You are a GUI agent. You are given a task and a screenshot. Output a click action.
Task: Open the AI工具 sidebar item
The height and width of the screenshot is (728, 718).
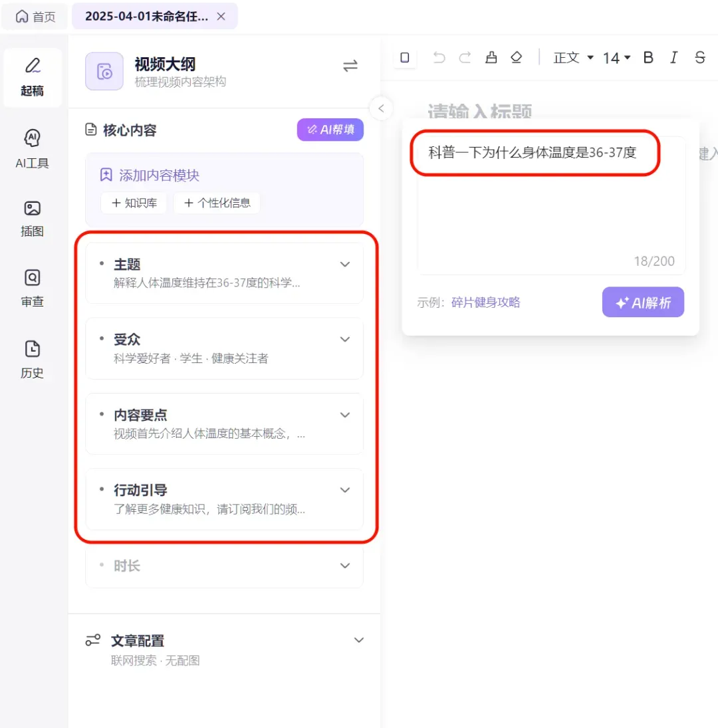pos(32,148)
